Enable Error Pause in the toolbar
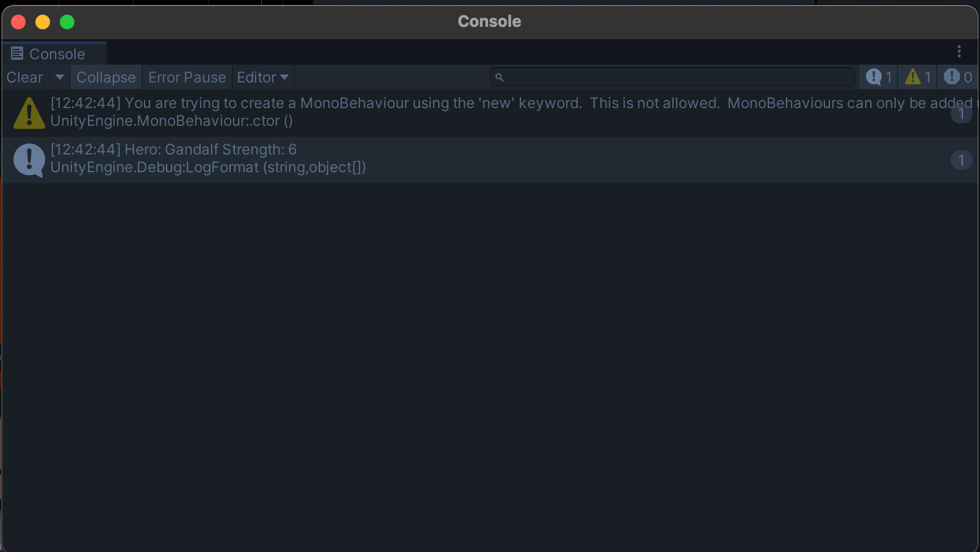980x552 pixels. 187,78
